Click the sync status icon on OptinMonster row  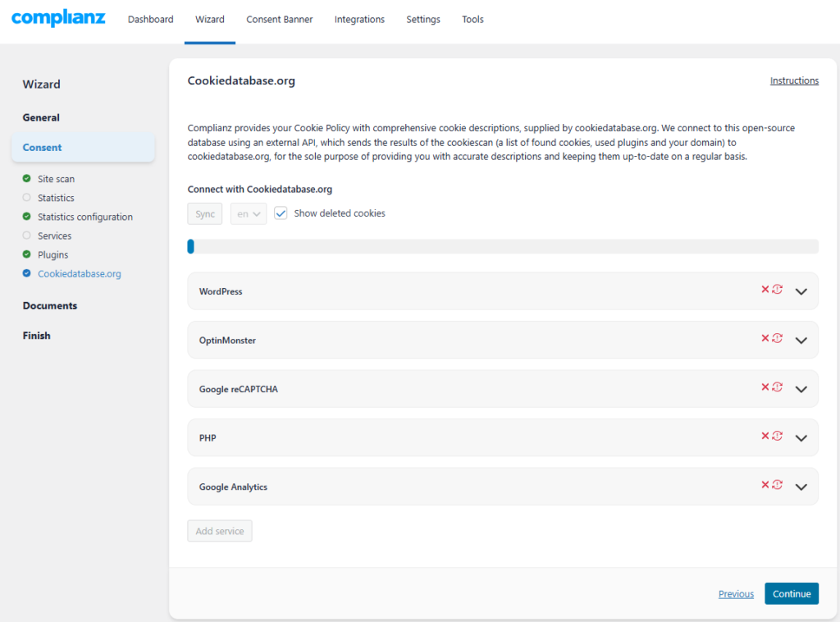tap(778, 338)
